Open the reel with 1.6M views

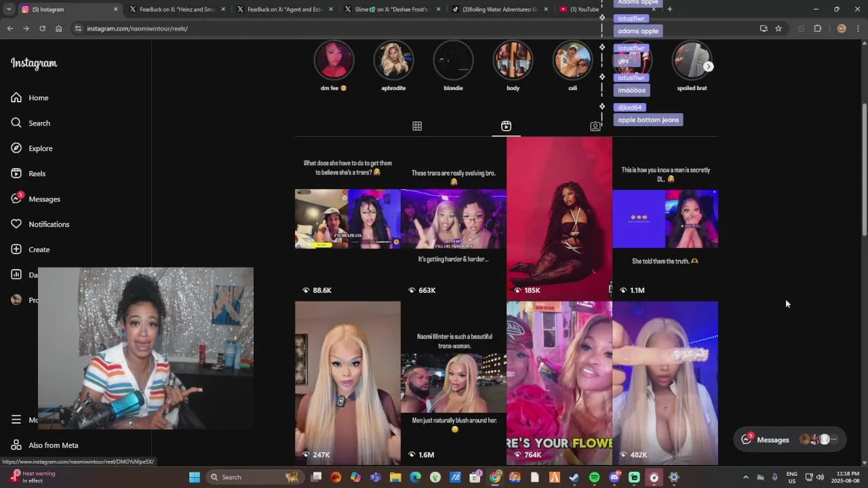[x=453, y=383]
